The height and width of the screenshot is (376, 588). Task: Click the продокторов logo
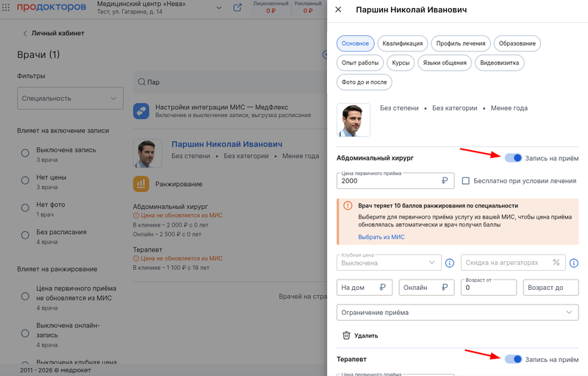(51, 7)
